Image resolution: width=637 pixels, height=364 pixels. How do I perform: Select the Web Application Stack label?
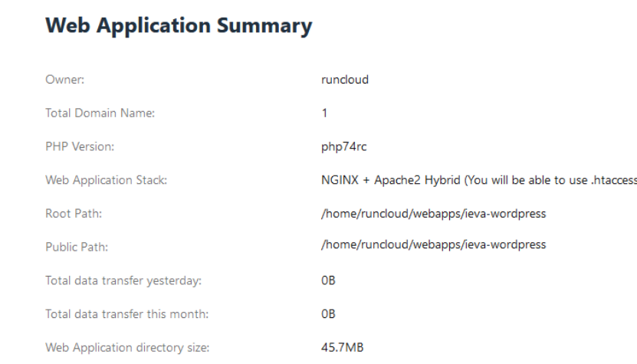(x=106, y=180)
